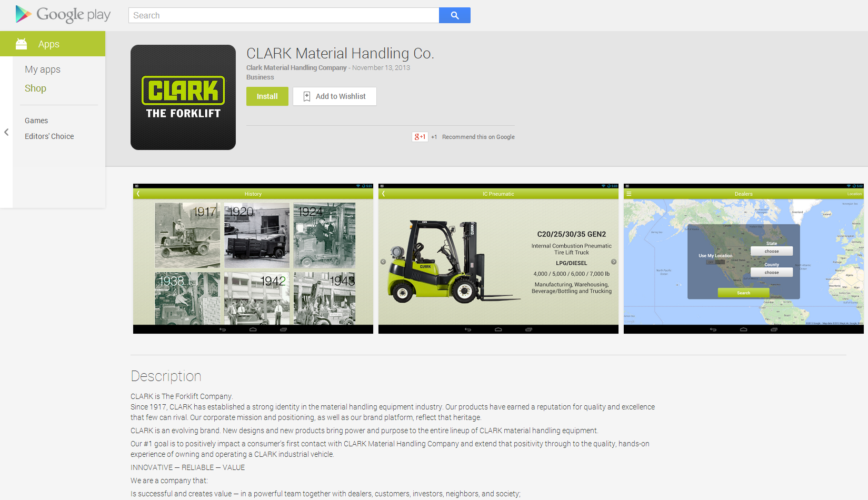Click the g+1 badge icon
This screenshot has width=868, height=500.
tap(420, 136)
